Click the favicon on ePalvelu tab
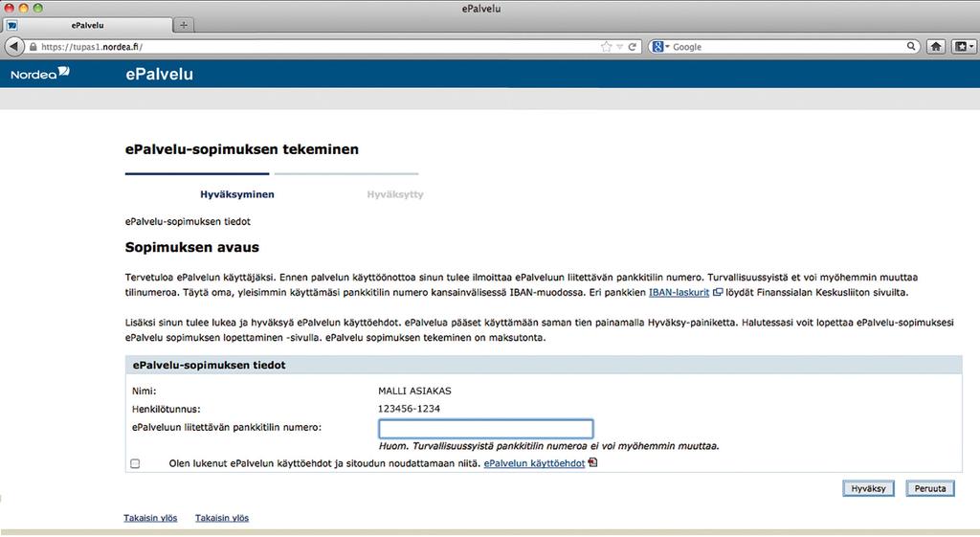The width and height of the screenshot is (980, 537). click(11, 26)
